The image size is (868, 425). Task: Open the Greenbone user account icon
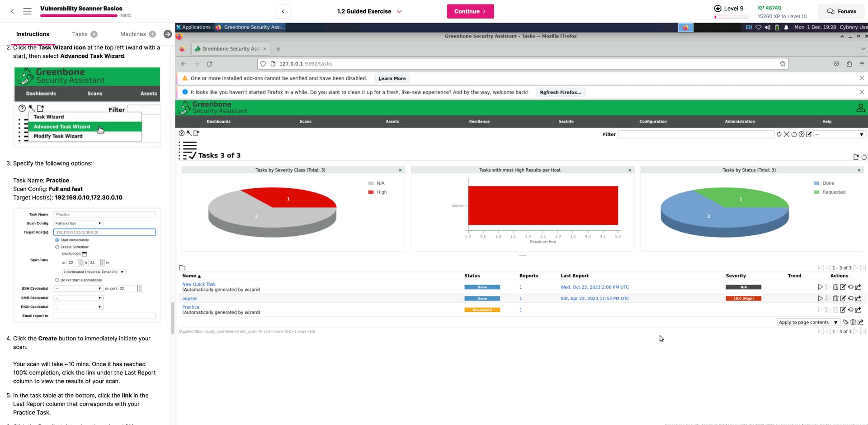coord(860,108)
